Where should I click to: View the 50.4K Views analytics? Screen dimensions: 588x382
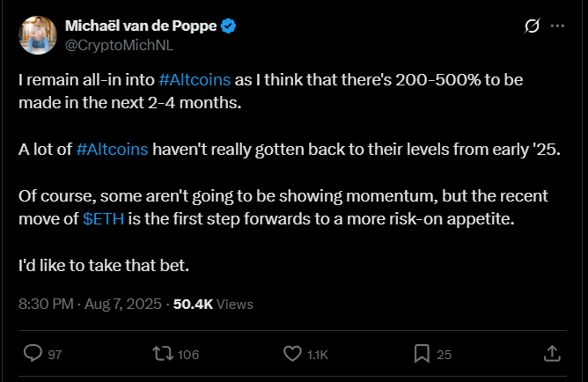[x=213, y=304]
